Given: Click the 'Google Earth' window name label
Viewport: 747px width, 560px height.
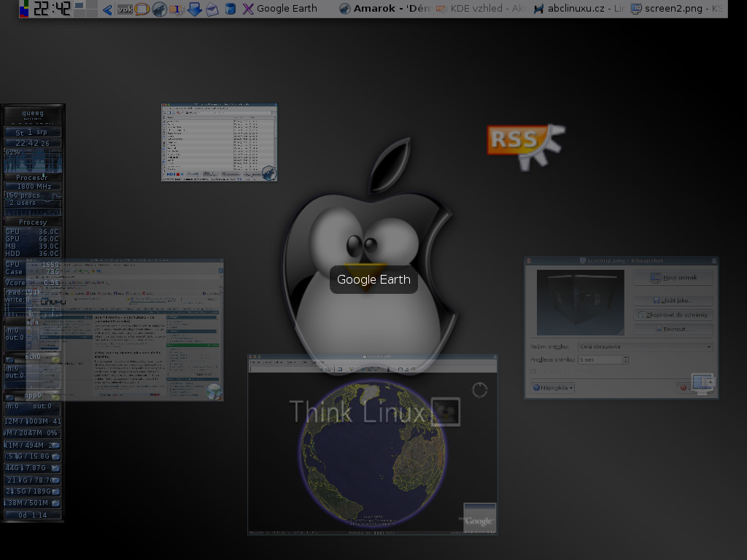Looking at the screenshot, I should [373, 279].
